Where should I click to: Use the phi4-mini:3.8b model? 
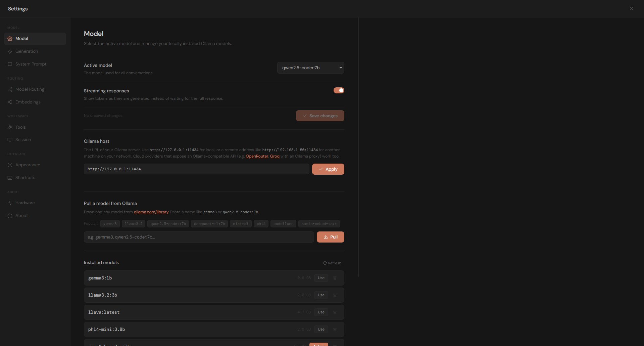[x=321, y=330]
